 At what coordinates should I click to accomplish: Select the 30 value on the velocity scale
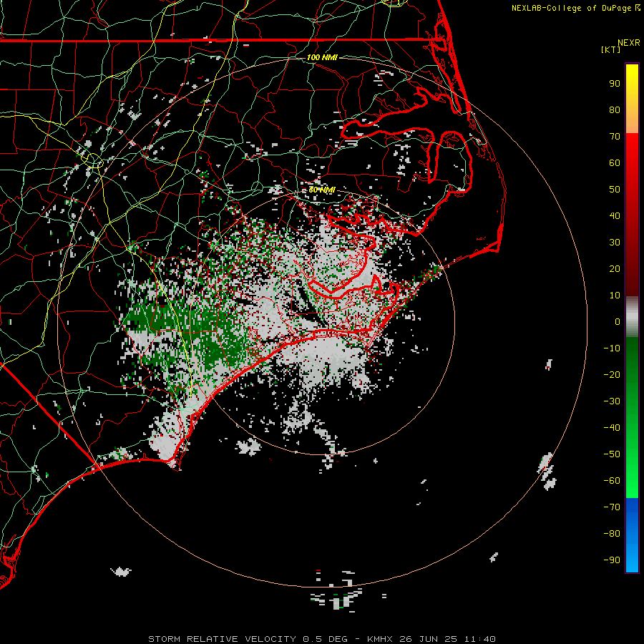[615, 243]
